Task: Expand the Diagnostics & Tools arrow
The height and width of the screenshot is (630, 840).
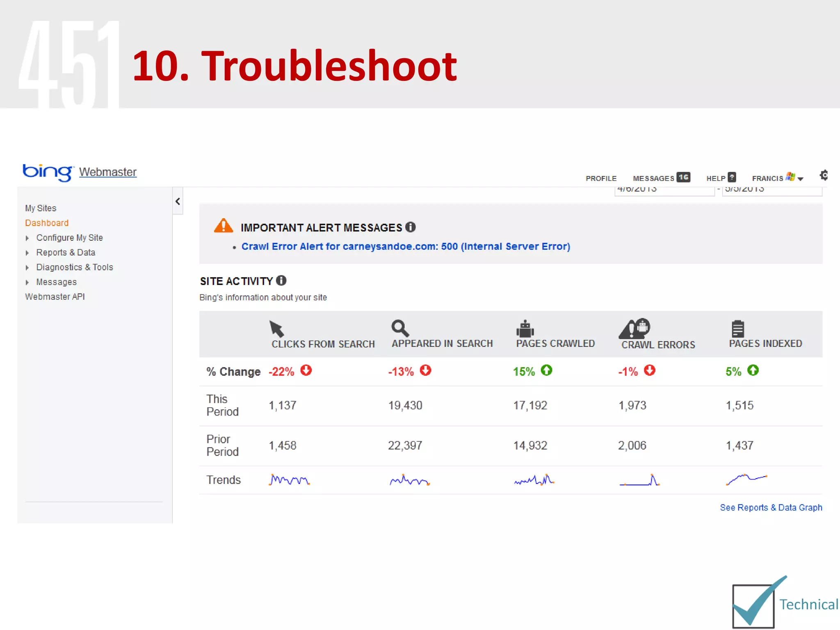Action: (x=27, y=268)
